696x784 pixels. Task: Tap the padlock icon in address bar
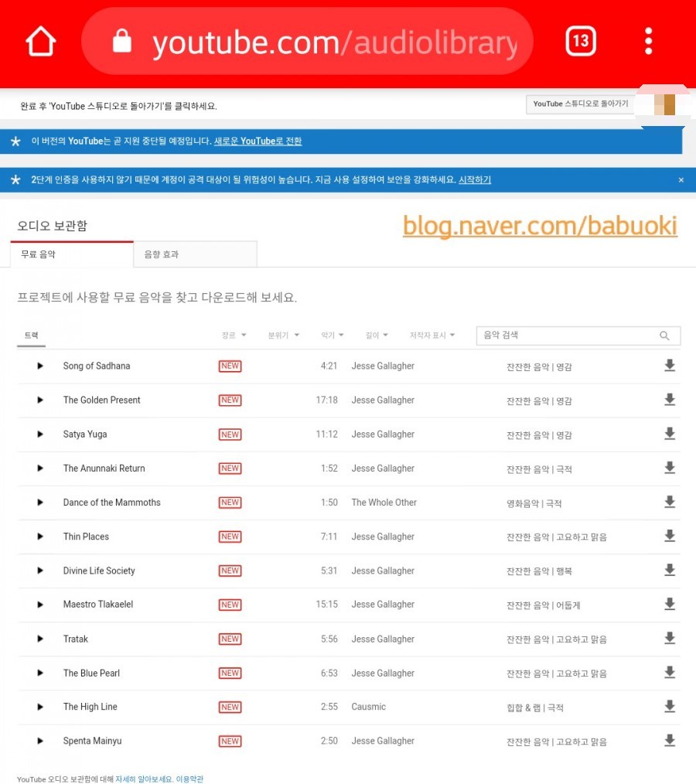click(122, 41)
